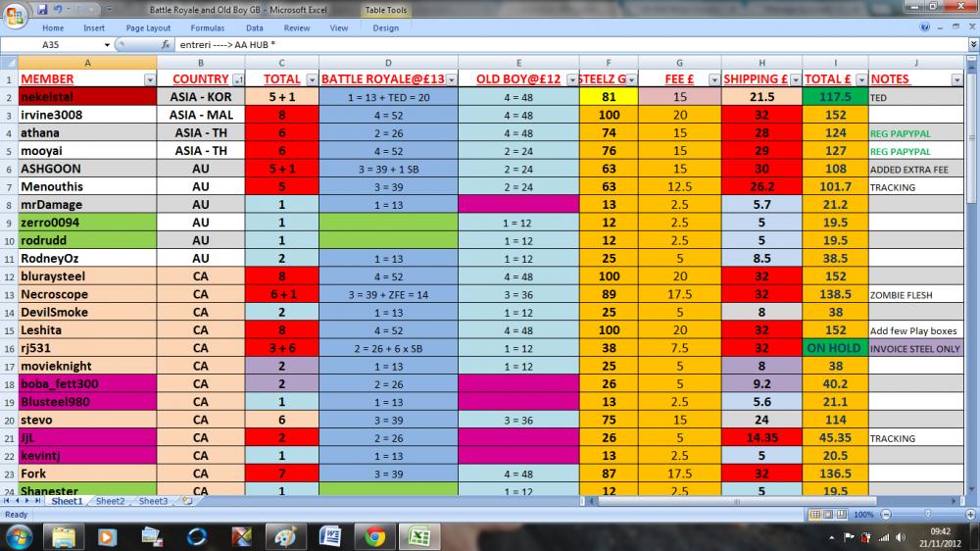Show hidden system tray icons arrow
Screen dimensions: 980x551
(x=832, y=537)
